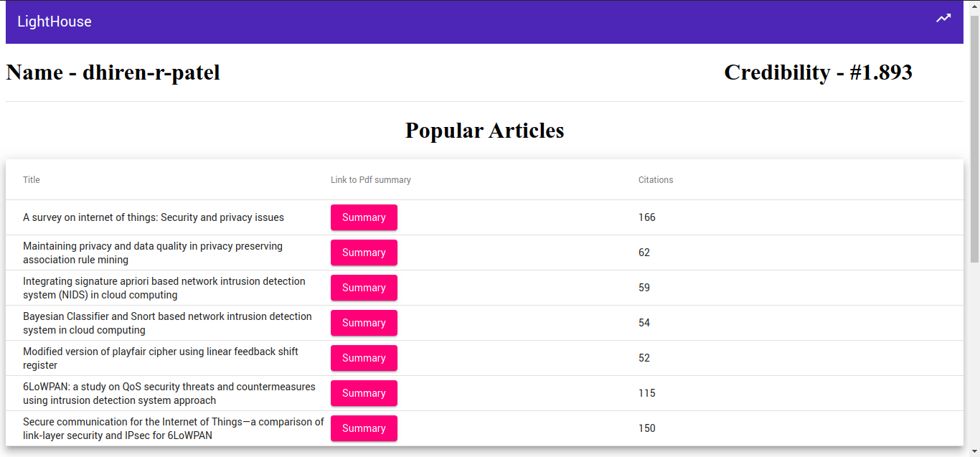The width and height of the screenshot is (980, 457).
Task: Click the citation count 54
Action: (644, 323)
